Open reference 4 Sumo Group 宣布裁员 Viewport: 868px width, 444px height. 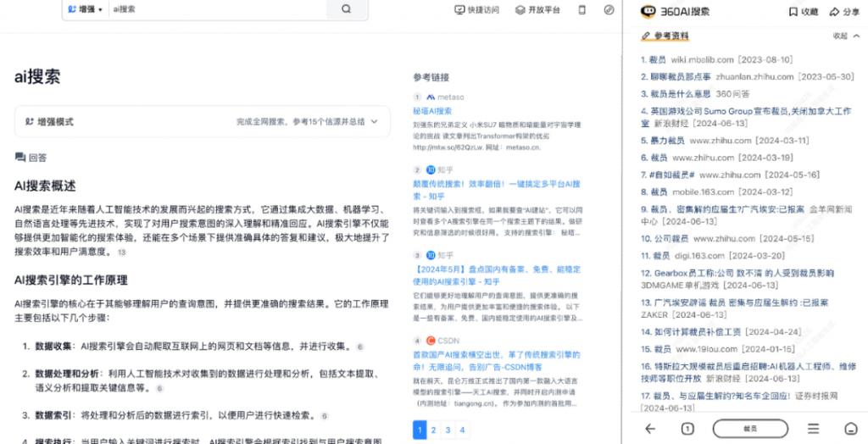click(x=746, y=117)
